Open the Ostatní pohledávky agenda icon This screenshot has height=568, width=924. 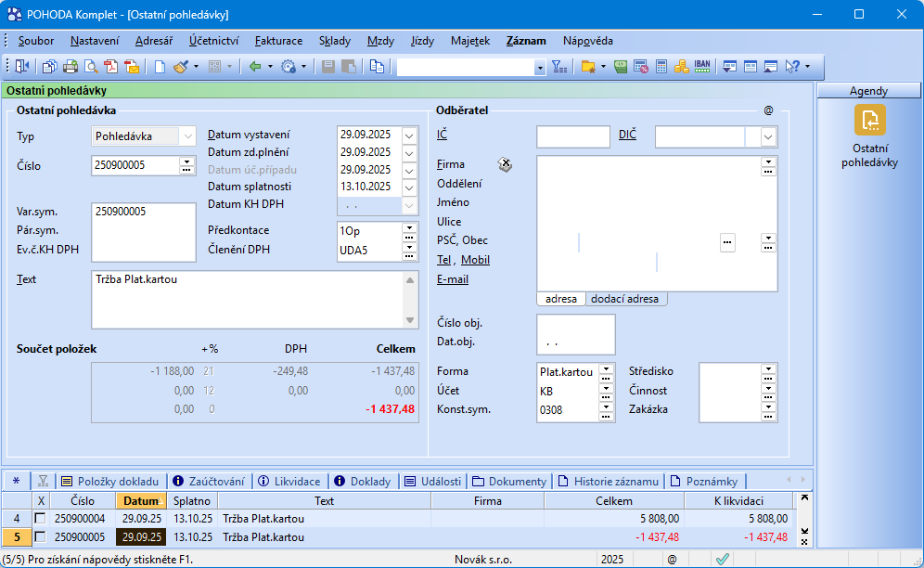[869, 120]
